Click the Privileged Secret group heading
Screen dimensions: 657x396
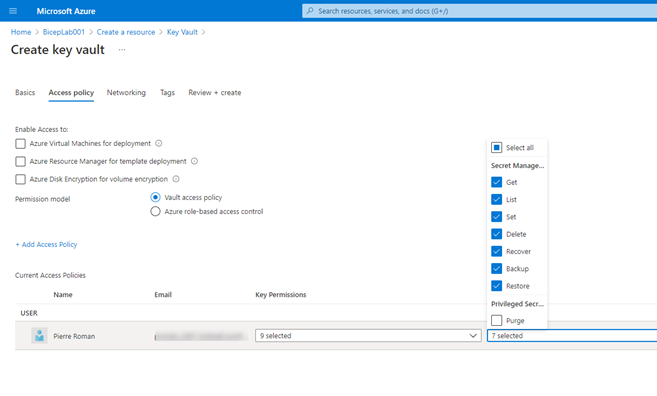coord(517,304)
